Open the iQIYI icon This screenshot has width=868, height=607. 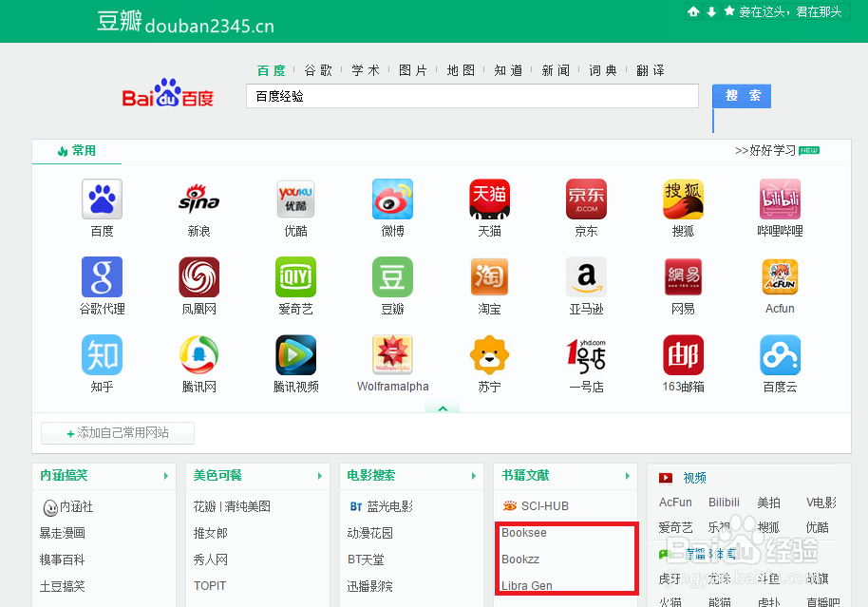[295, 277]
